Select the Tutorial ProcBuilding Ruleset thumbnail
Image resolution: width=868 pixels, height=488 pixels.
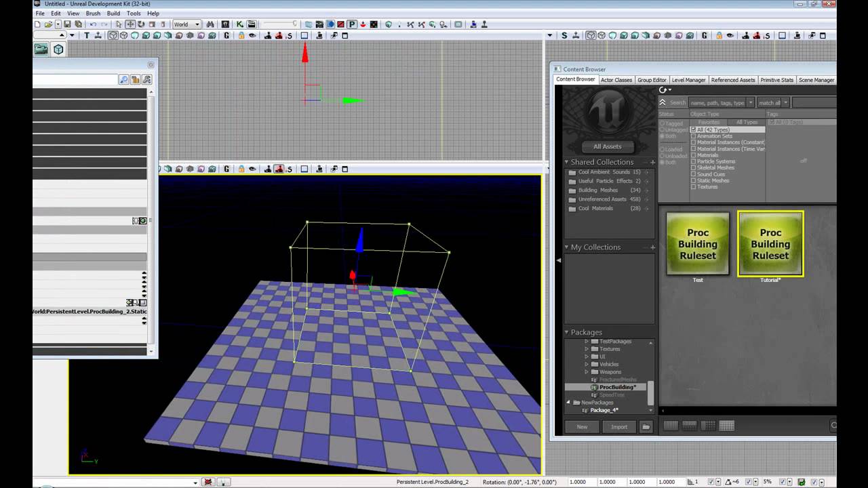pos(770,244)
